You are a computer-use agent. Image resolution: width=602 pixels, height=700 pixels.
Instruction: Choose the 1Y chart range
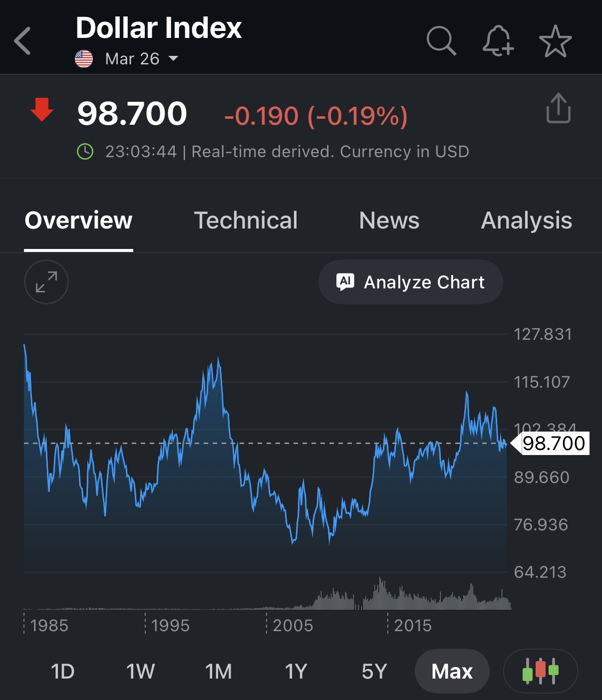coord(296,672)
